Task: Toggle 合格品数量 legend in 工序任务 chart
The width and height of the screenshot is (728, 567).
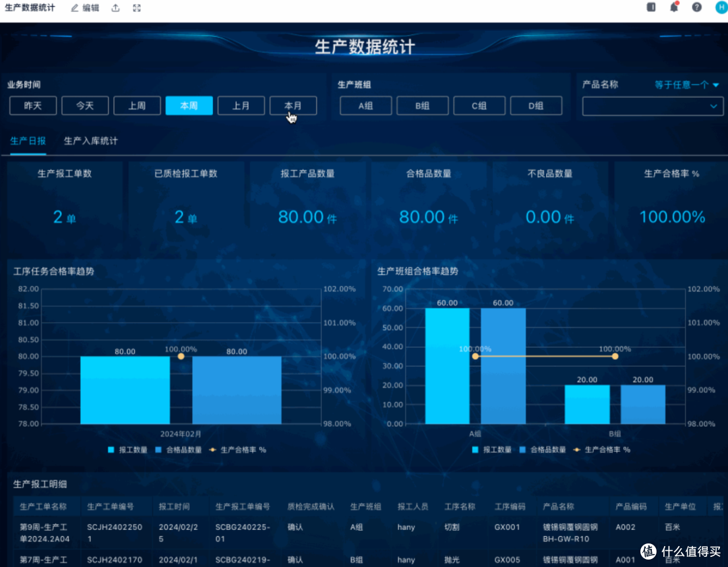Action: pos(178,450)
